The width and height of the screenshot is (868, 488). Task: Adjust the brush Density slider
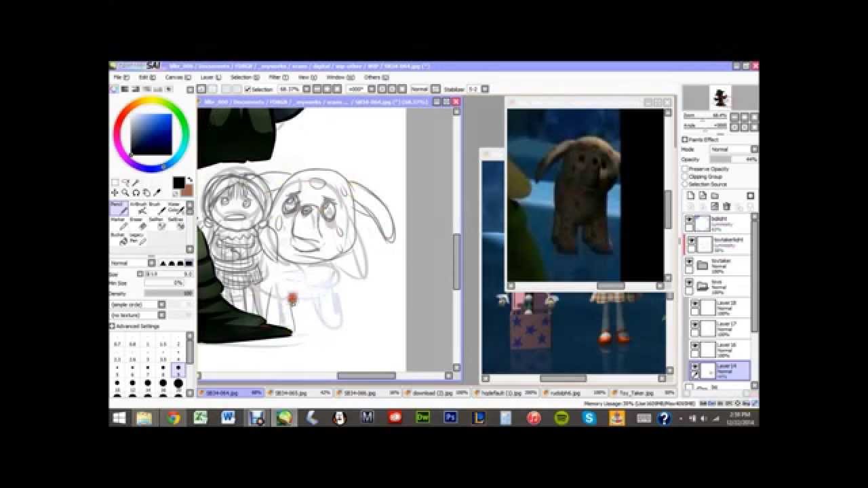click(x=169, y=293)
